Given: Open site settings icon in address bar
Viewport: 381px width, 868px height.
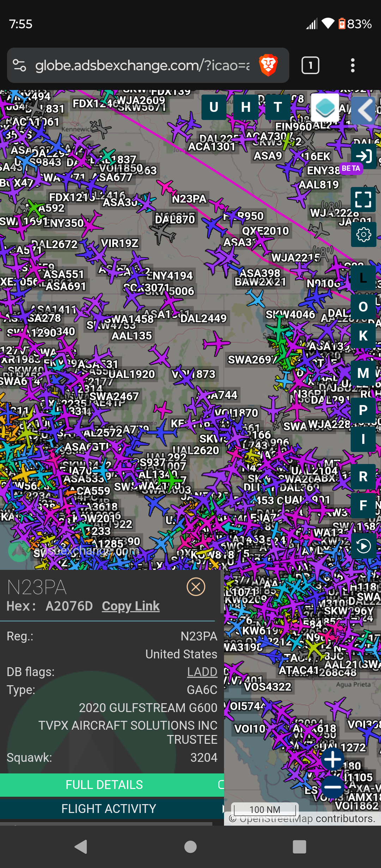Looking at the screenshot, I should 19,65.
